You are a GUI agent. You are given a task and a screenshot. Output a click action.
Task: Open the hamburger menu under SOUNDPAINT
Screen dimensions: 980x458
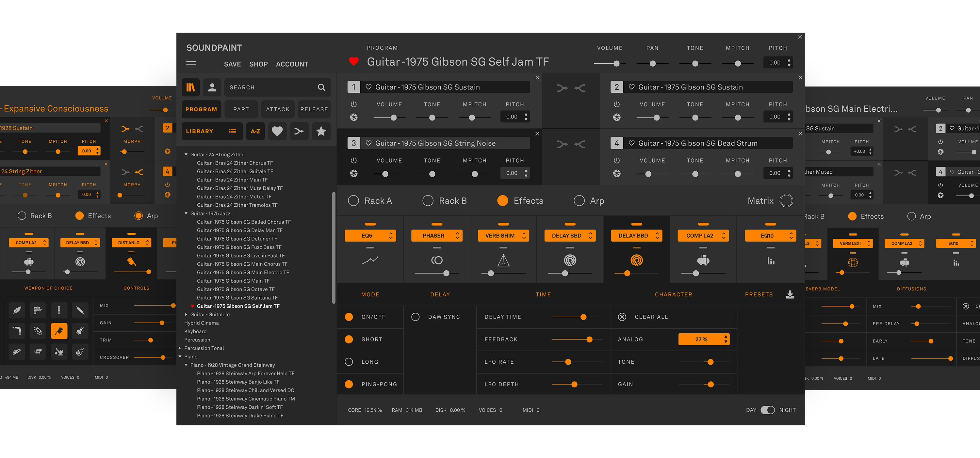(191, 64)
